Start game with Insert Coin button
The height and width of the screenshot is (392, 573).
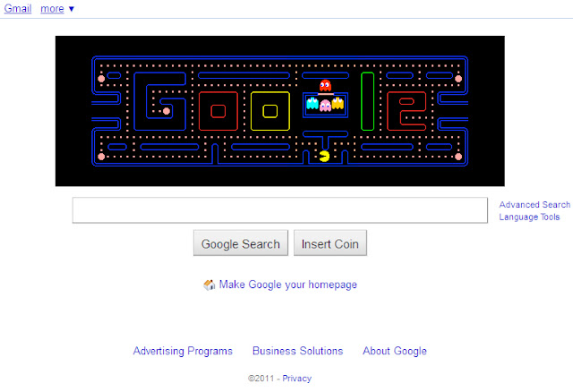(330, 243)
